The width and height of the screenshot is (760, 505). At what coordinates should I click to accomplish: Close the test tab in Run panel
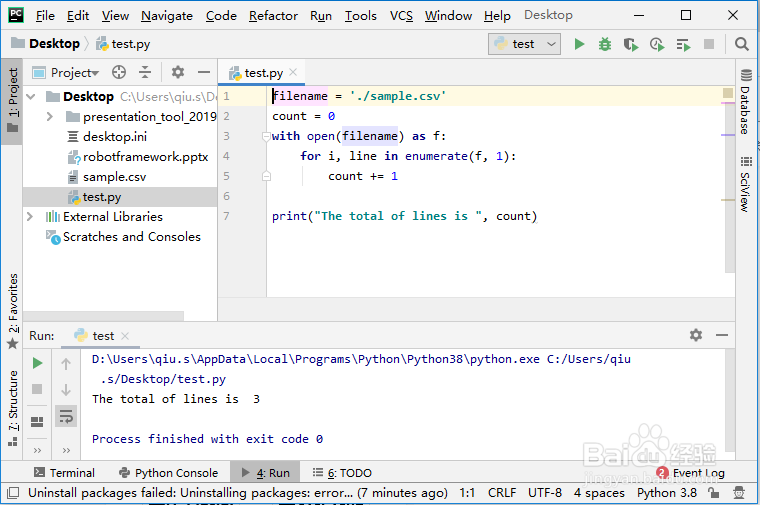coord(125,336)
